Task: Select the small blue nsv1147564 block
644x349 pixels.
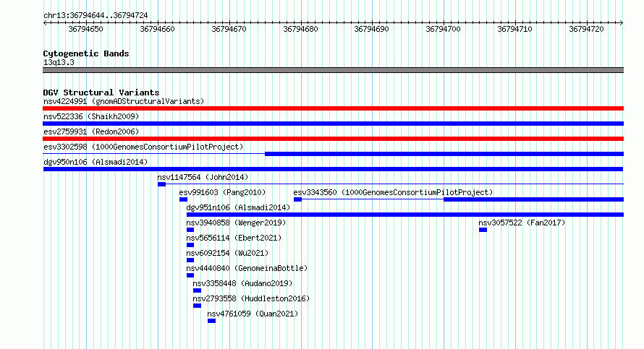Action: [x=162, y=184]
